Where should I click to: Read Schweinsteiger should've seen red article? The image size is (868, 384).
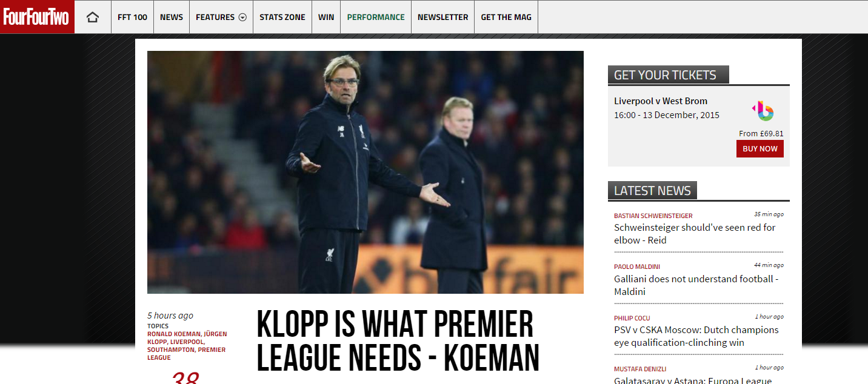pyautogui.click(x=695, y=234)
